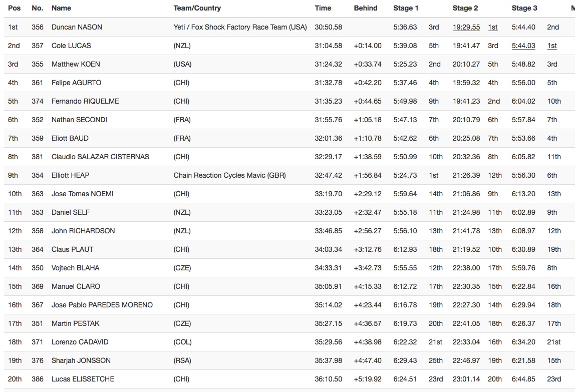Select the Name column header
Screen dimensions: 581x392
click(61, 8)
